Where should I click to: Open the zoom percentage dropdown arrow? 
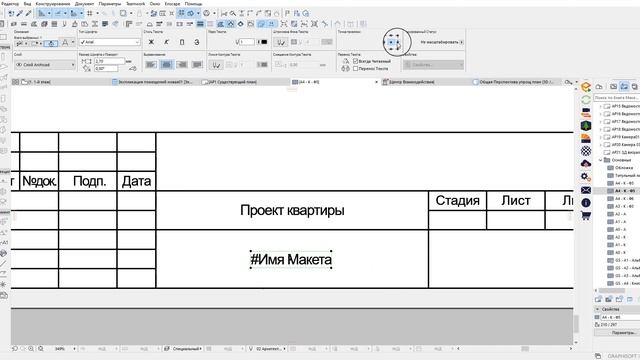(x=74, y=349)
